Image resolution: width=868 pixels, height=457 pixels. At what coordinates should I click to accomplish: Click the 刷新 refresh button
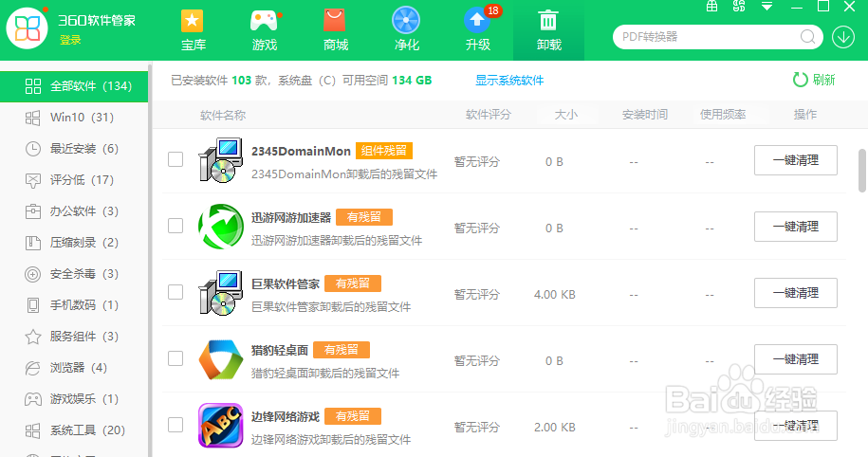[x=814, y=80]
